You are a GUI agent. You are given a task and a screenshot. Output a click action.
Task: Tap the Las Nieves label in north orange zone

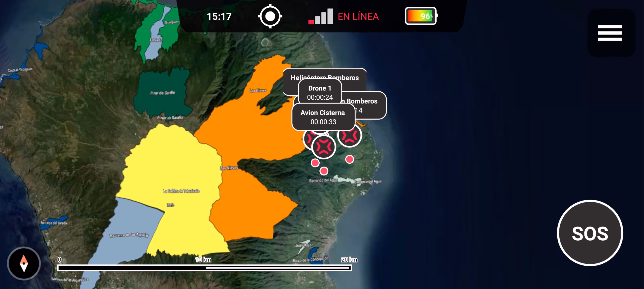pos(258,90)
